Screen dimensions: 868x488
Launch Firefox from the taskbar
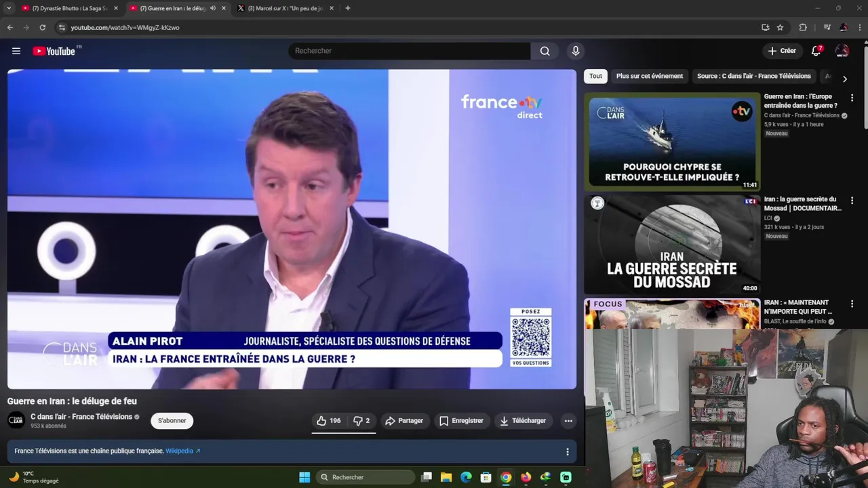[x=526, y=477]
